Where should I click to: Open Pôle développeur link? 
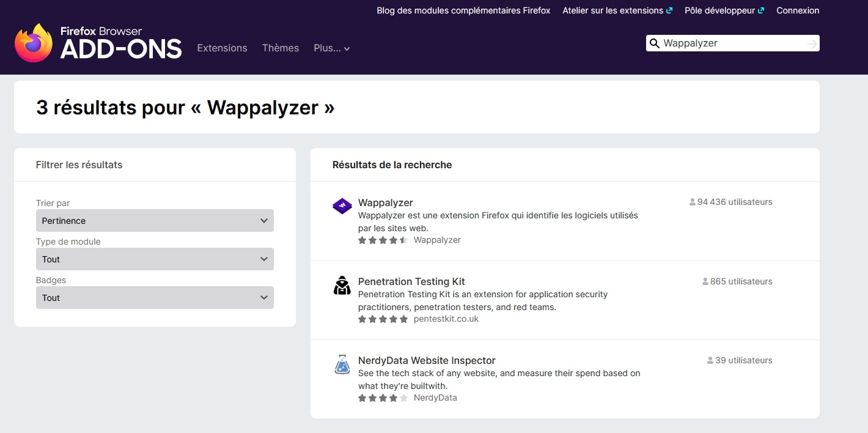[x=720, y=10]
